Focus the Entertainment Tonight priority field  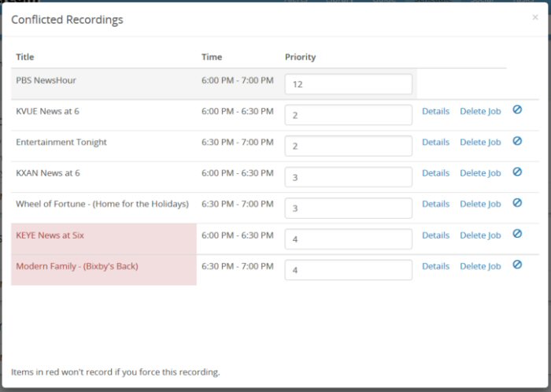click(348, 146)
